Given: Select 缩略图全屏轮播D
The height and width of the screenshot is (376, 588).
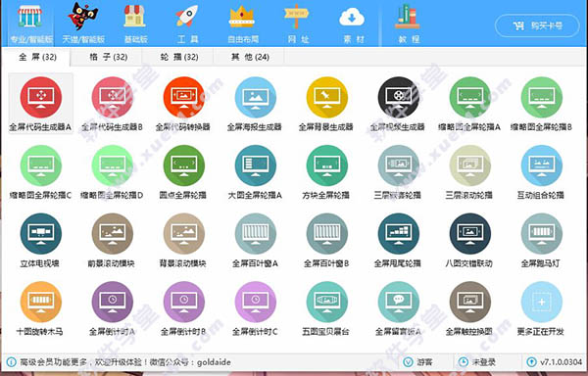Looking at the screenshot, I should pyautogui.click(x=112, y=172).
